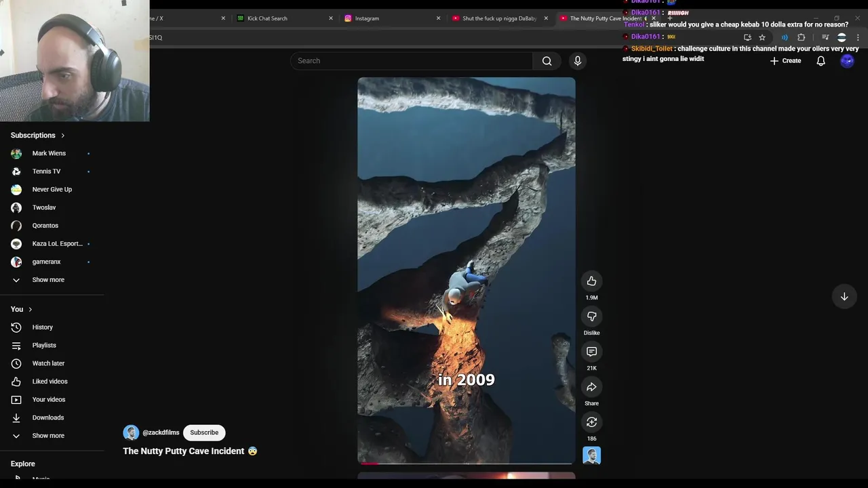
Task: Expand the You section chevron
Action: coord(30,309)
